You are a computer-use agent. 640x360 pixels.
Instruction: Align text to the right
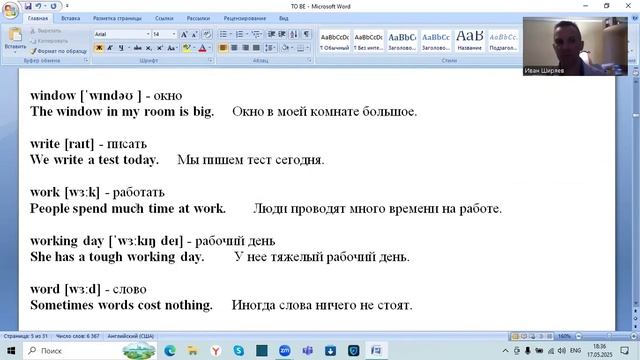click(245, 48)
